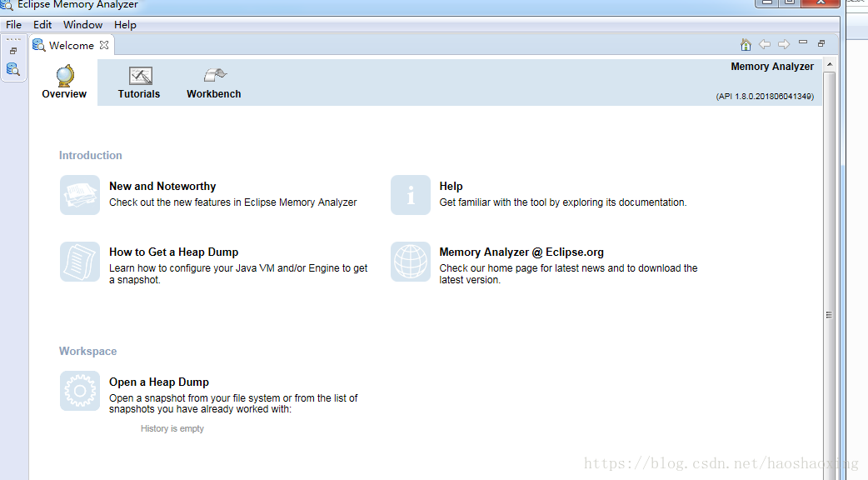The image size is (868, 480).
Task: Open the New and Noteworthy link
Action: point(162,187)
